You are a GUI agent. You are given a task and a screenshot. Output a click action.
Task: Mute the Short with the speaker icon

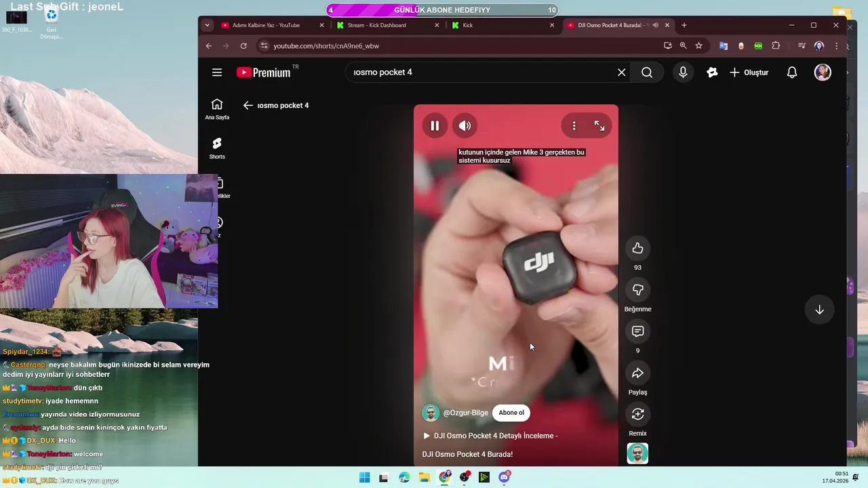pyautogui.click(x=465, y=125)
